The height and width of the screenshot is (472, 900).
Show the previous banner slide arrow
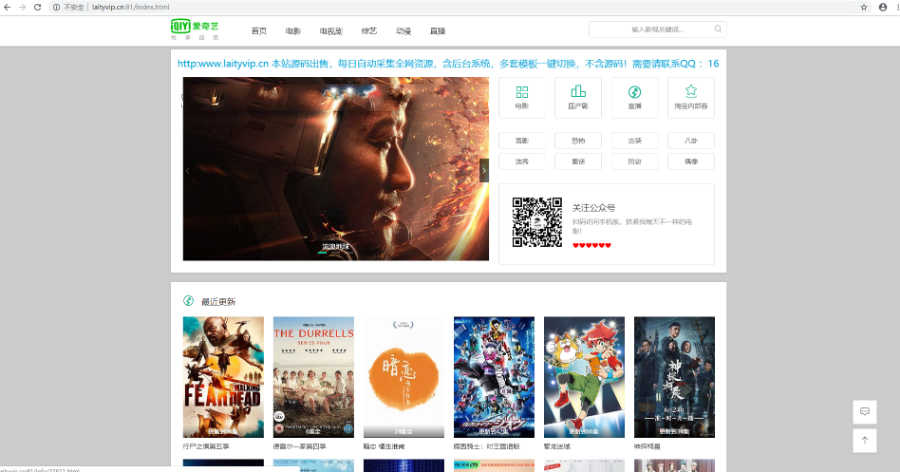pyautogui.click(x=187, y=171)
